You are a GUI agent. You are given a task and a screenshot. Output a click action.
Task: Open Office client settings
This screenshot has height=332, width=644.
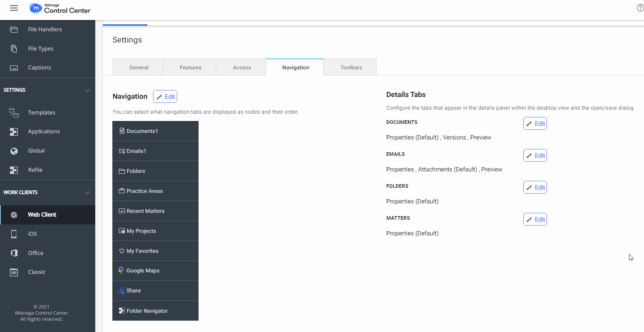coord(35,253)
